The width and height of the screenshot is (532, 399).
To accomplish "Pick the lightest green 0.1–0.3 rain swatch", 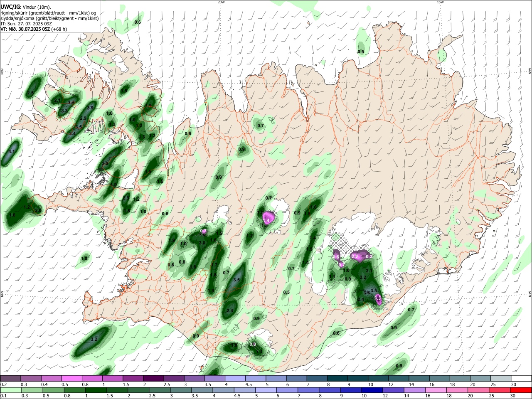I will pyautogui.click(x=10, y=390).
